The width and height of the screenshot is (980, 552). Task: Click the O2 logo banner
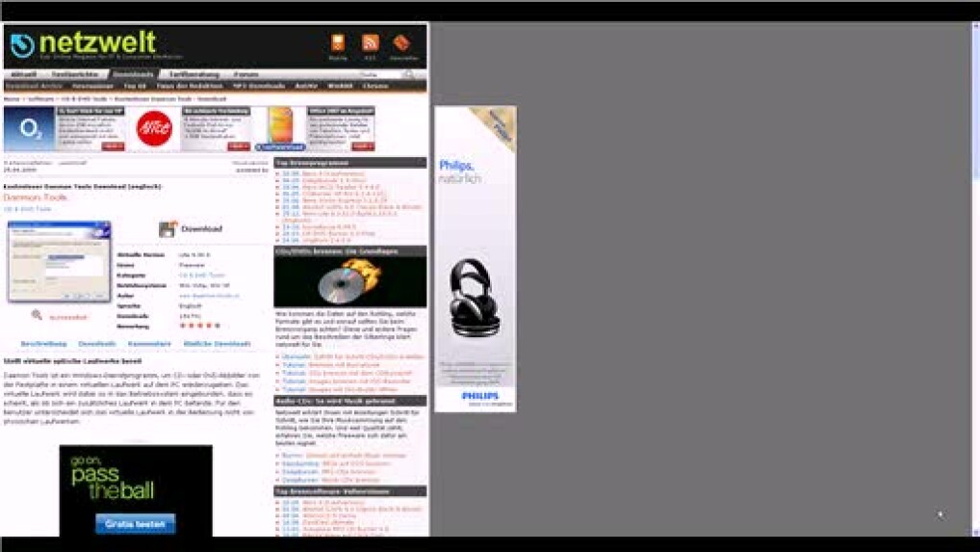pyautogui.click(x=29, y=129)
